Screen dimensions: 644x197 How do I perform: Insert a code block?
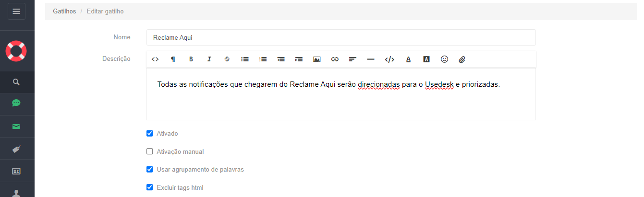pyautogui.click(x=389, y=59)
